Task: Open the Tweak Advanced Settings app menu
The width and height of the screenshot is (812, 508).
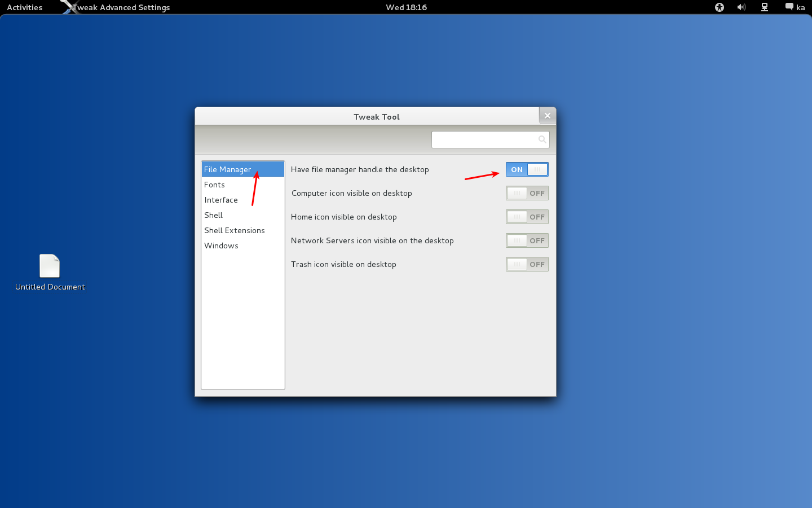Action: pos(121,7)
